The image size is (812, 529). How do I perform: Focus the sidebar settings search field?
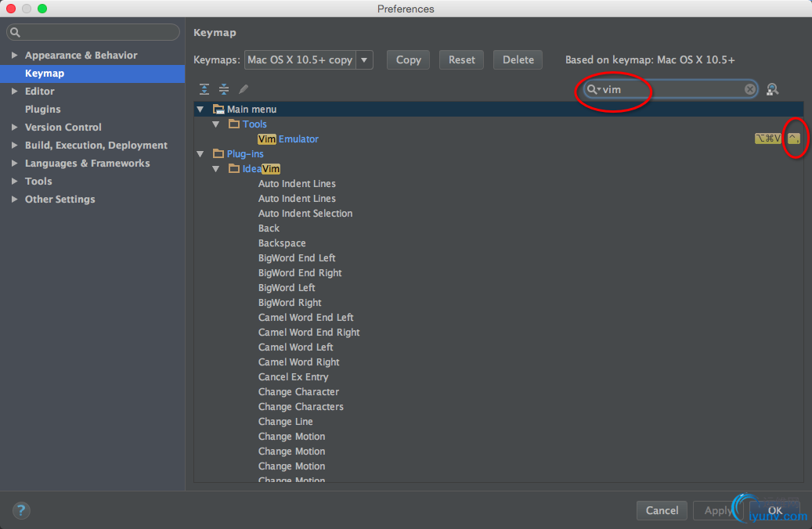point(93,32)
